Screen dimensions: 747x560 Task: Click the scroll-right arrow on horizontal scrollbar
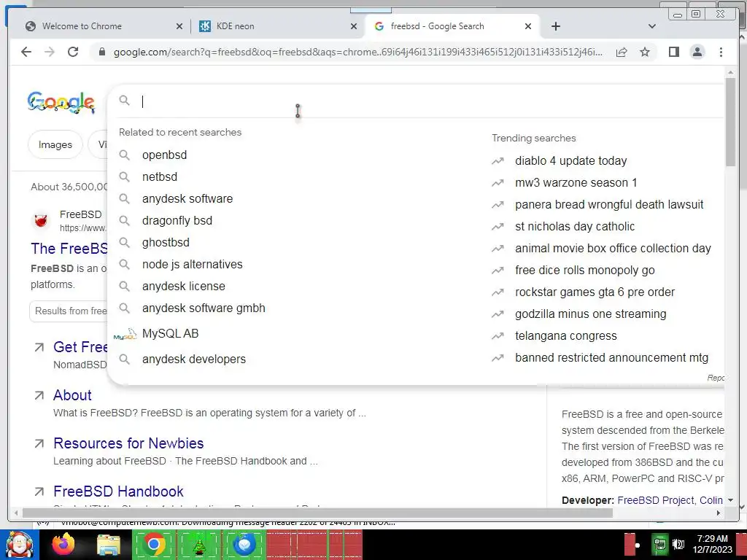click(719, 513)
